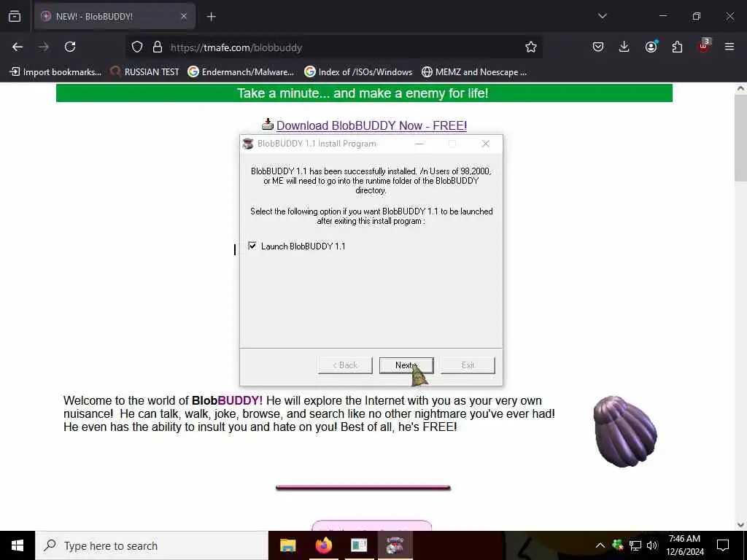Open volume speaker tray icon
Viewport: 747px width, 560px height.
[652, 545]
